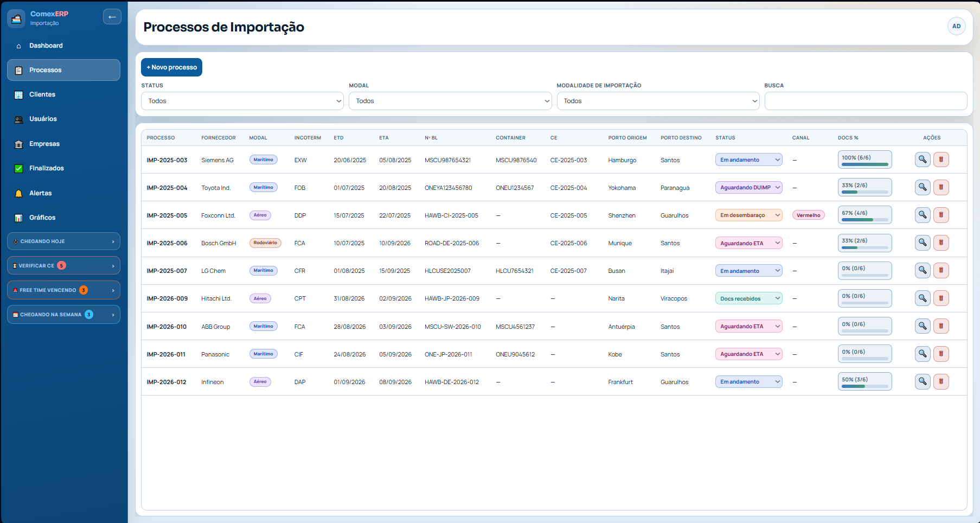Screen dimensions: 980x523
Task: Delete process IMP-2026-010 with the trash icon
Action: click(941, 326)
